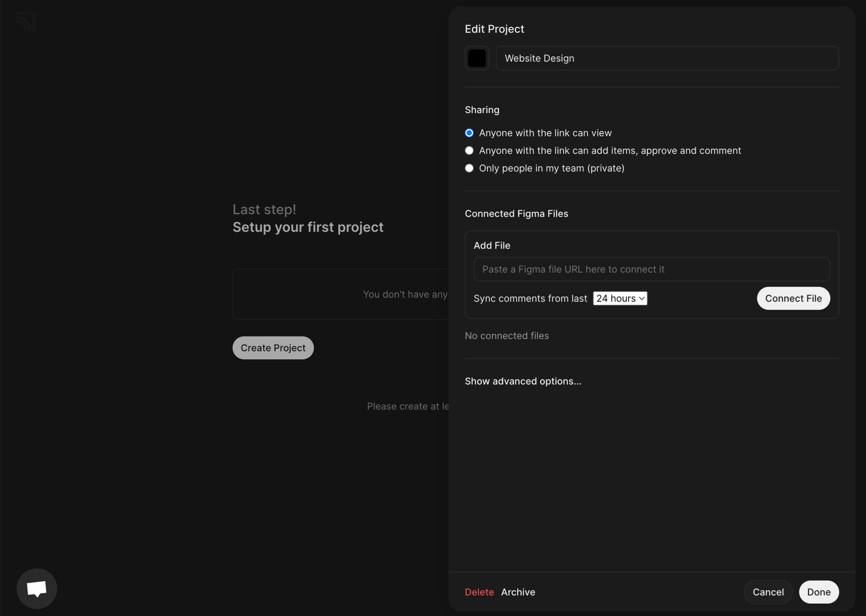This screenshot has width=866, height=616.
Task: Expand 'Show advanced options...'
Action: tap(523, 381)
